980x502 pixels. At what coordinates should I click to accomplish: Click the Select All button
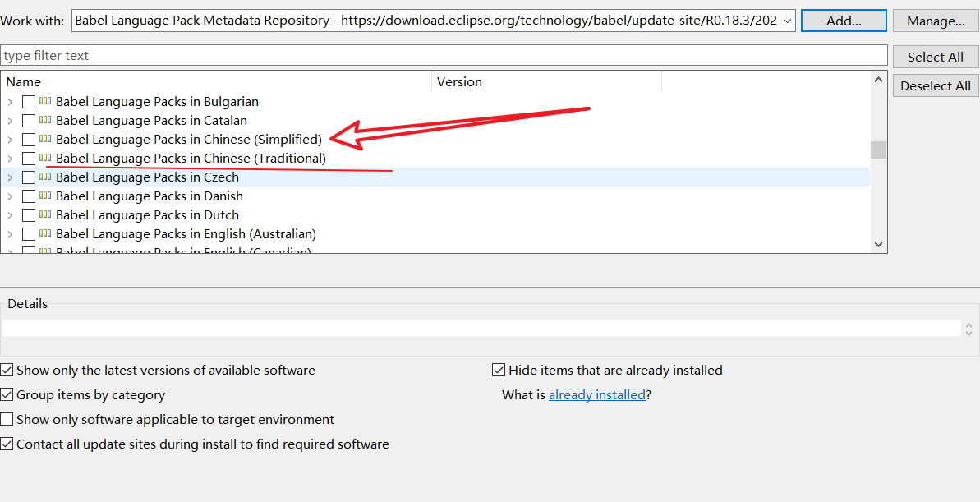pos(936,57)
